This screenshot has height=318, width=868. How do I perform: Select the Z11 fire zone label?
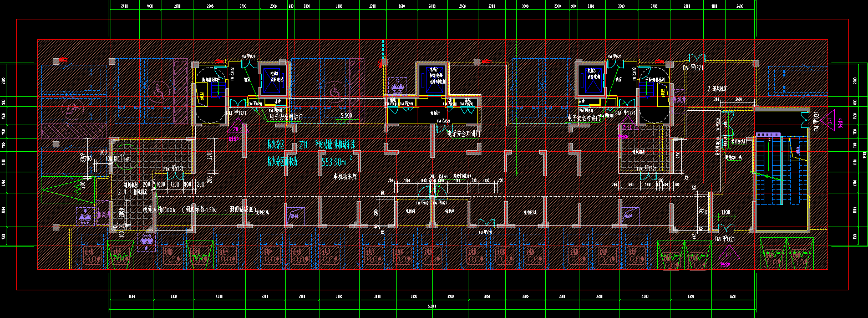304,145
